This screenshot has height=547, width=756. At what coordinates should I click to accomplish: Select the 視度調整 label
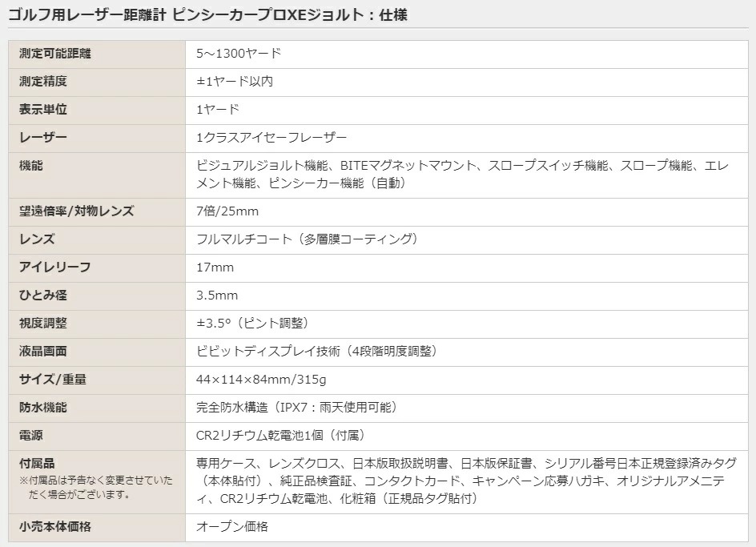(43, 324)
